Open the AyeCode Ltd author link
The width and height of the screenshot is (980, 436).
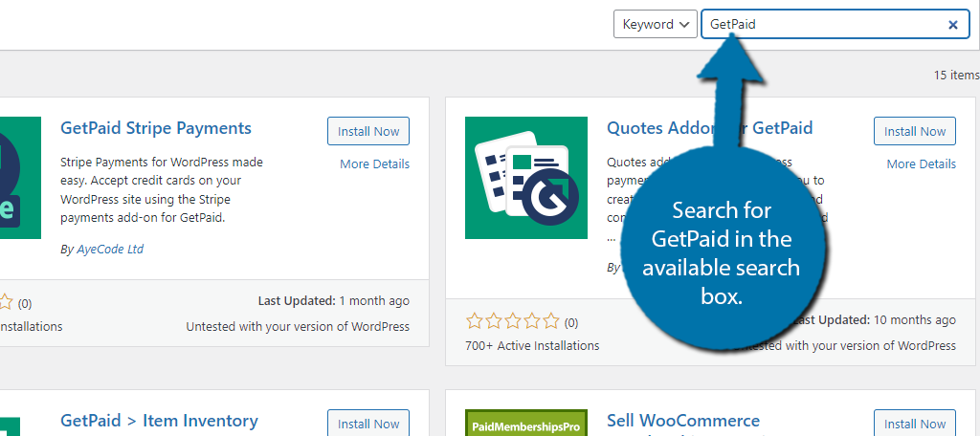pos(110,250)
